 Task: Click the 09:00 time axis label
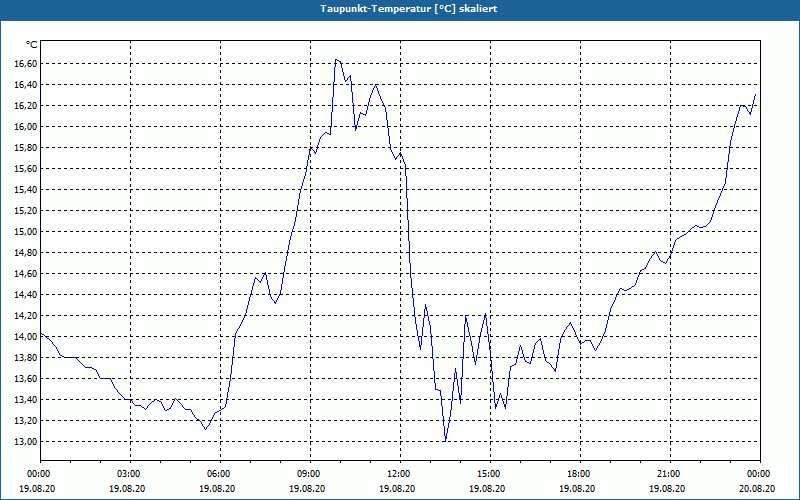tap(311, 474)
